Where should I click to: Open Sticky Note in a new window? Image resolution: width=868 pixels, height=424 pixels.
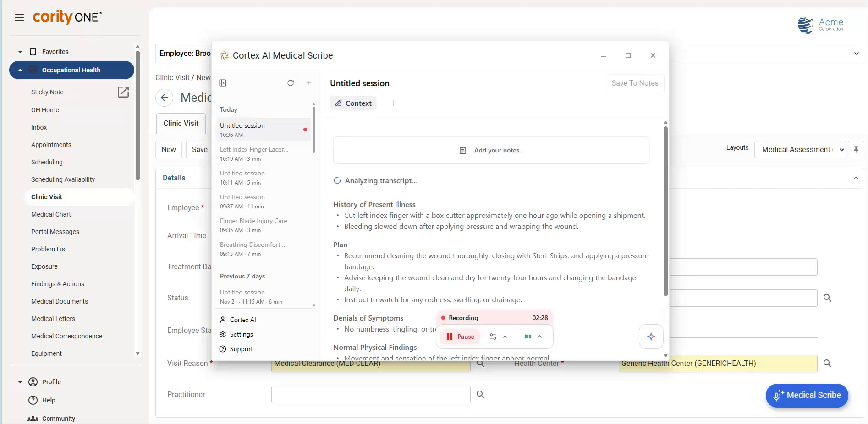tap(123, 92)
